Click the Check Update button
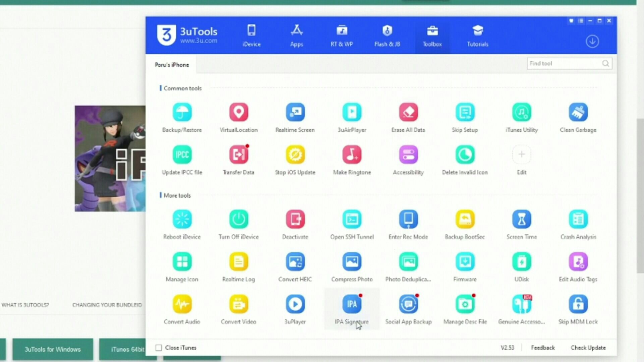 pos(588,347)
